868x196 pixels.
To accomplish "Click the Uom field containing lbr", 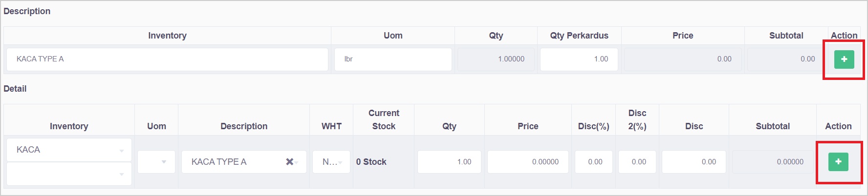I will 393,59.
